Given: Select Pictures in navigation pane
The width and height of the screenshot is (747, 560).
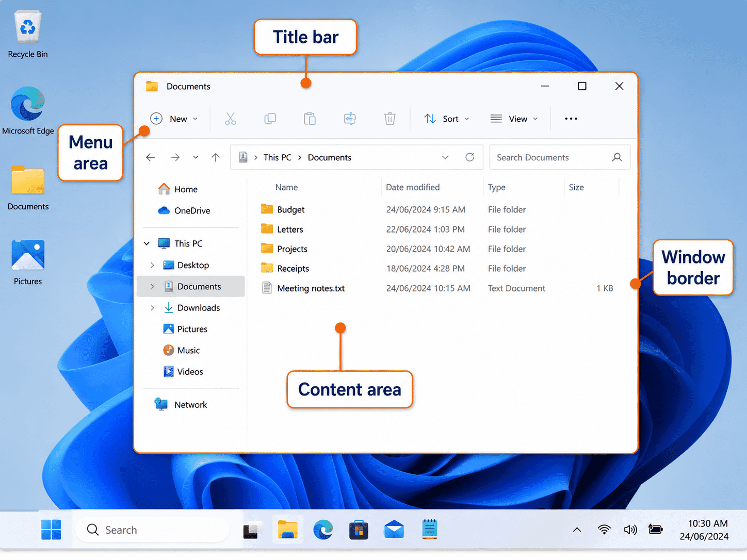Looking at the screenshot, I should click(x=185, y=329).
